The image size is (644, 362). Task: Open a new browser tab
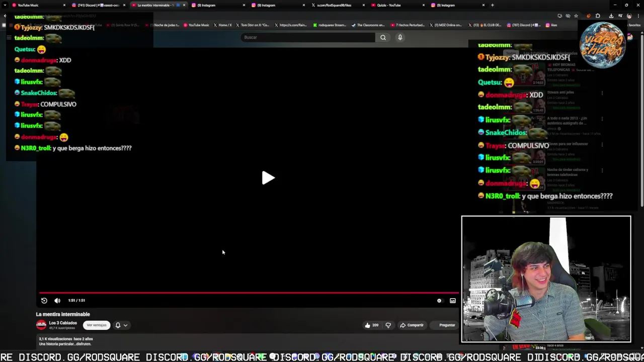(492, 5)
